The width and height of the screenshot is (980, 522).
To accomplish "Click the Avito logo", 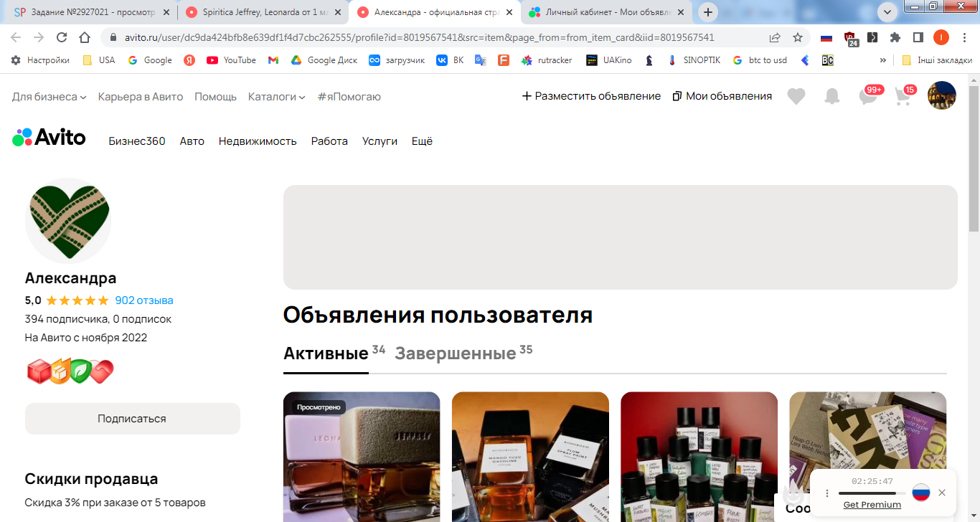I will pyautogui.click(x=49, y=137).
